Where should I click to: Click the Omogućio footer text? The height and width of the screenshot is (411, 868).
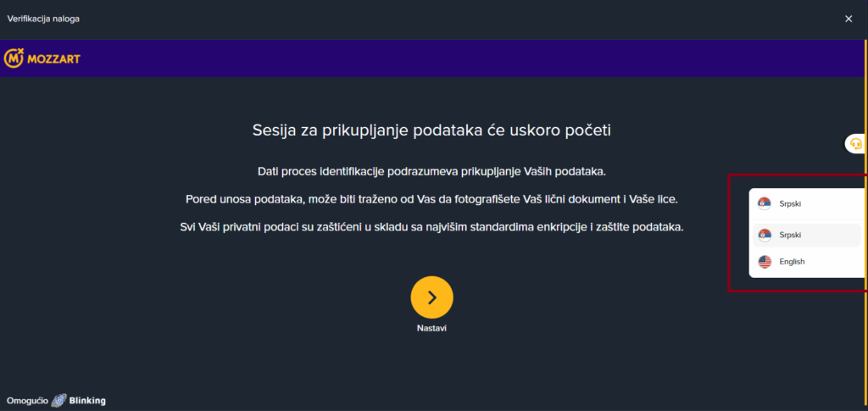coord(28,401)
